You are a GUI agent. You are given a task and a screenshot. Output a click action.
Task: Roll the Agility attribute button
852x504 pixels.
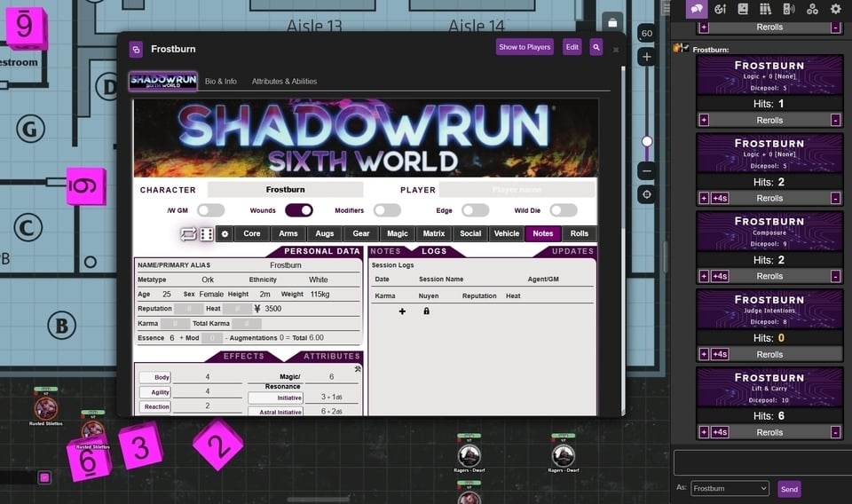point(155,392)
